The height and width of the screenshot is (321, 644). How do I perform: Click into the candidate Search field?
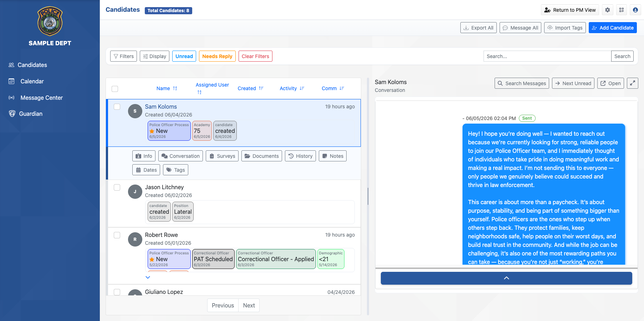(x=547, y=56)
